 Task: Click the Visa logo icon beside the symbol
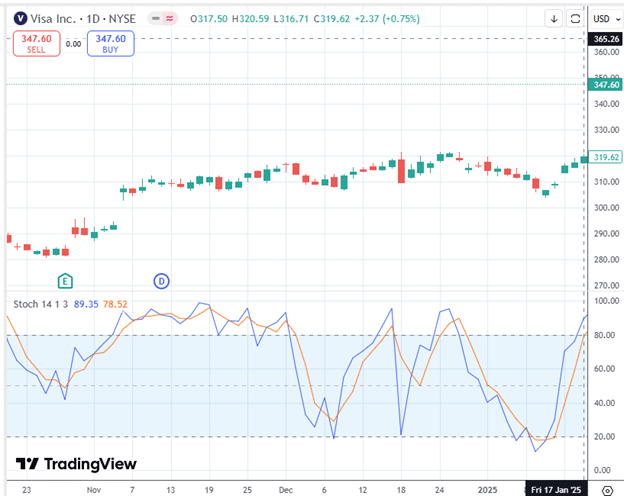pos(20,19)
